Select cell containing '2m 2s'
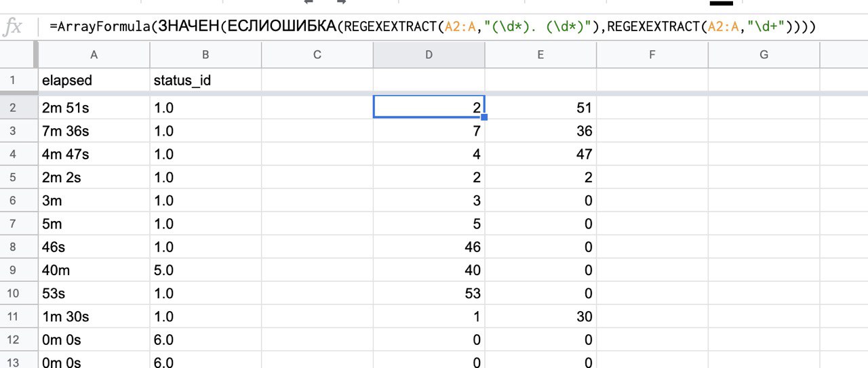The width and height of the screenshot is (868, 368). (94, 177)
